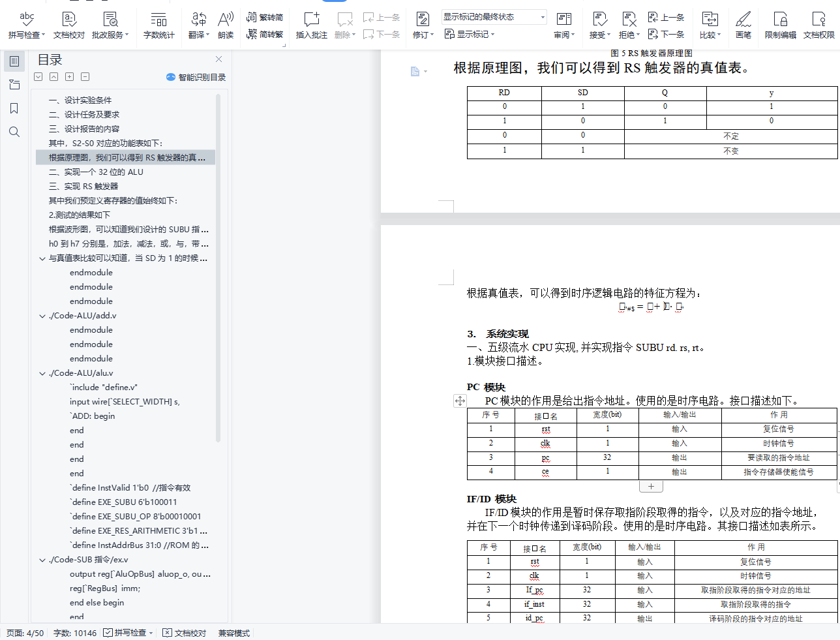Collapse the ./Code-SUB 指令/ex.v outline node
Image resolution: width=840 pixels, height=640 pixels.
tap(42, 560)
